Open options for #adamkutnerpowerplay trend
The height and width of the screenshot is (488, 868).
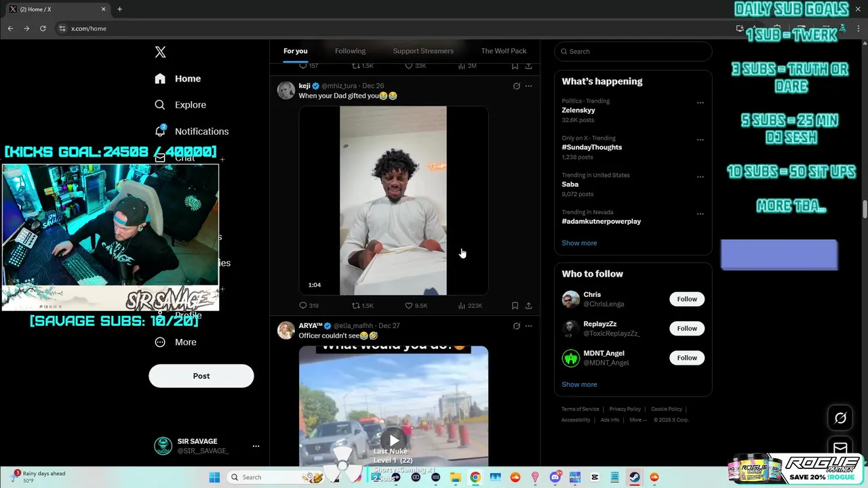tap(701, 213)
